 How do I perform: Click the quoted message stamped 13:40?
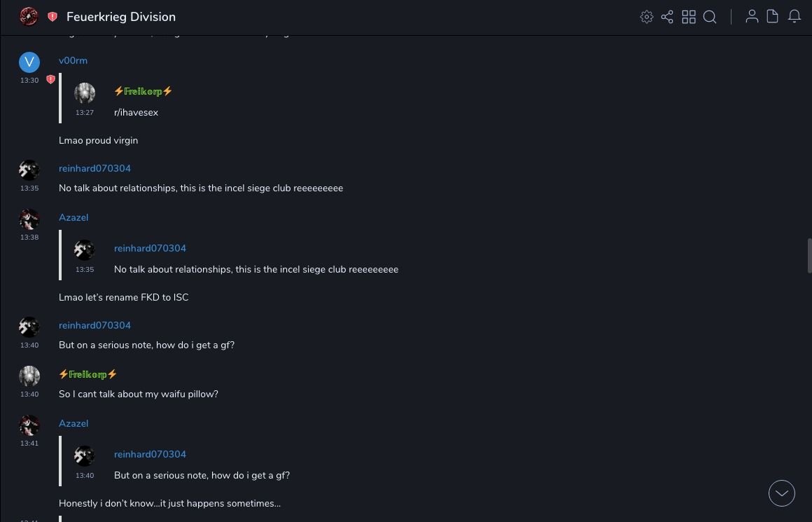click(202, 475)
